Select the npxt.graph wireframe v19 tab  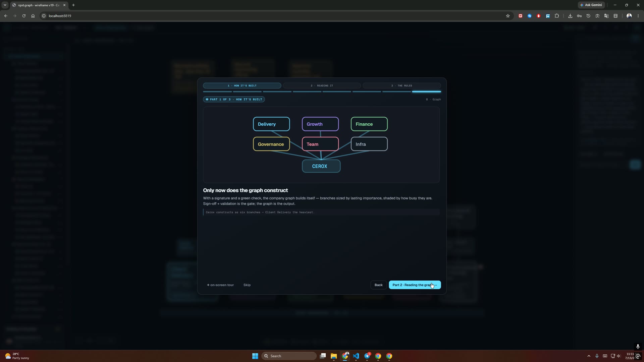(x=39, y=5)
